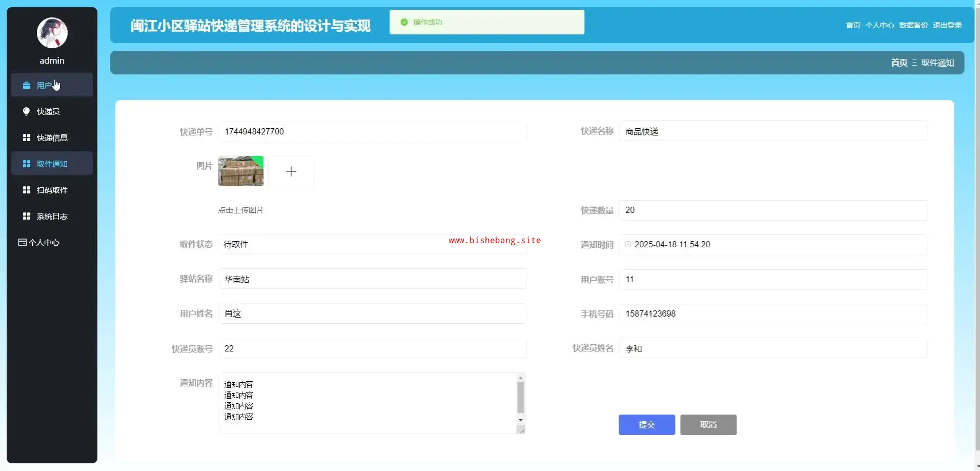Click 取件通知 in the breadcrumb bar
Image resolution: width=980 pixels, height=471 pixels.
pyautogui.click(x=937, y=63)
